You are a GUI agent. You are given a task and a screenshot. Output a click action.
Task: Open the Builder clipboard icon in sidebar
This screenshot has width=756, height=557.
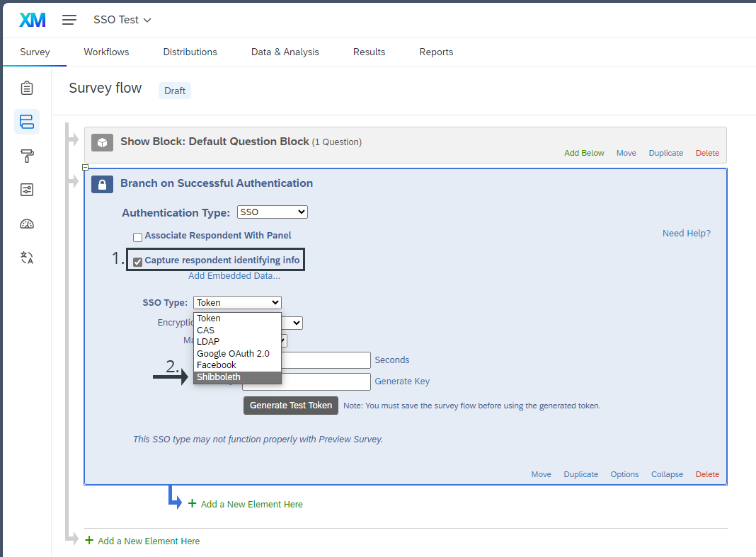click(27, 88)
